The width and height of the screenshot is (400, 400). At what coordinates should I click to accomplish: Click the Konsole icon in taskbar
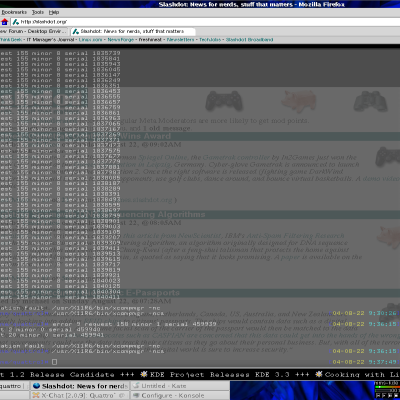click(136, 395)
